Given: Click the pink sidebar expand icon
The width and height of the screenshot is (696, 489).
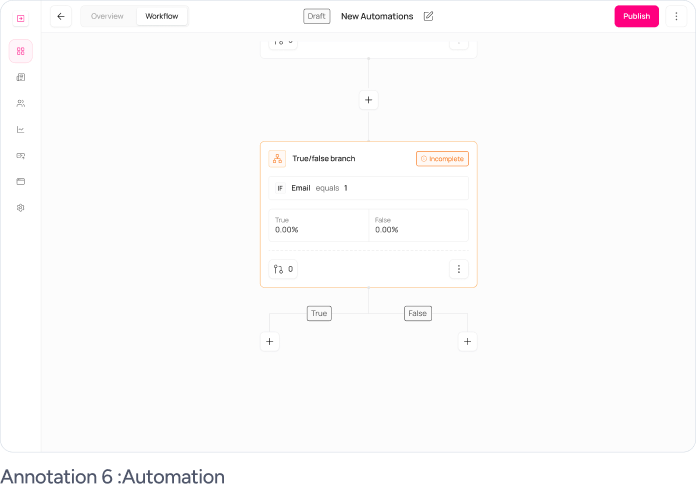Looking at the screenshot, I should [20, 18].
